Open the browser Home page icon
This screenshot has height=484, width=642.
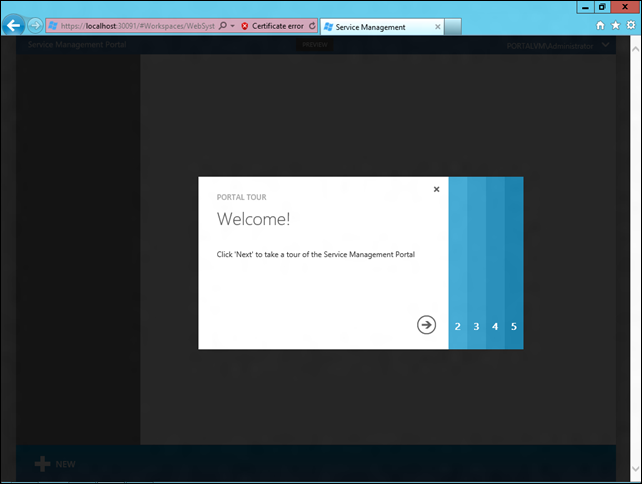[x=600, y=25]
